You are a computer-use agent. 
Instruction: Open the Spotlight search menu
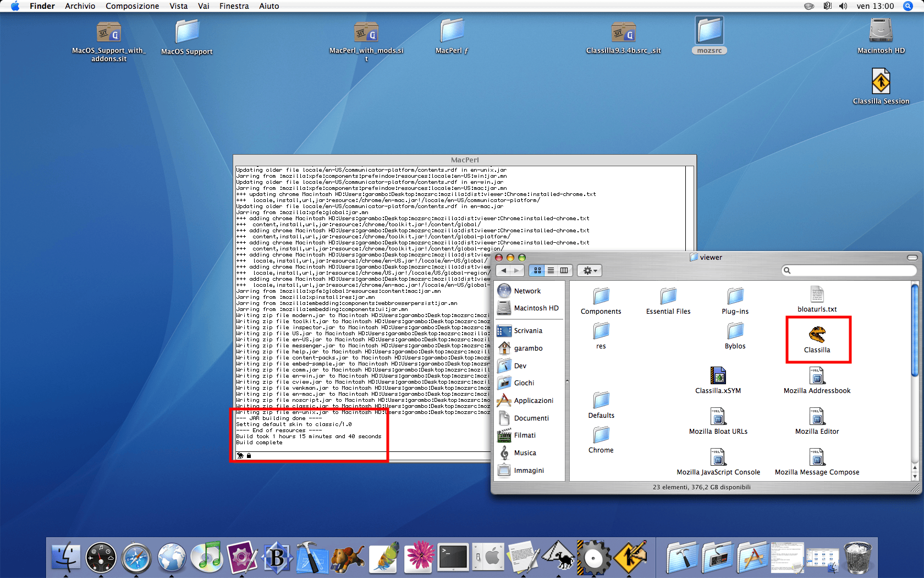pos(908,6)
